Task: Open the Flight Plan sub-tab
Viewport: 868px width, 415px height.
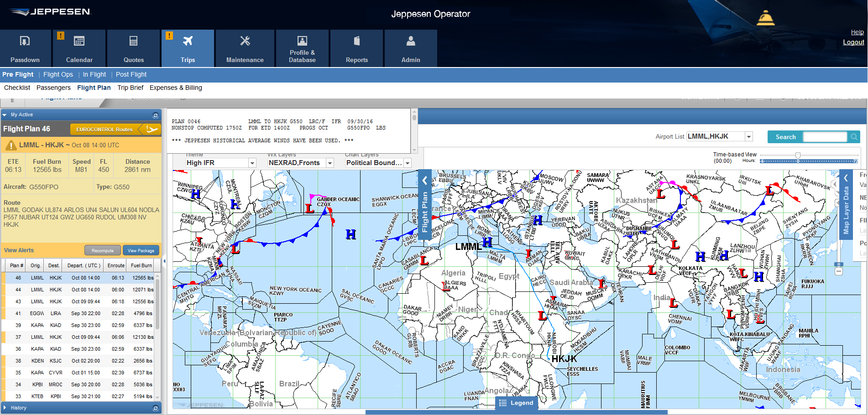Action: coord(94,88)
